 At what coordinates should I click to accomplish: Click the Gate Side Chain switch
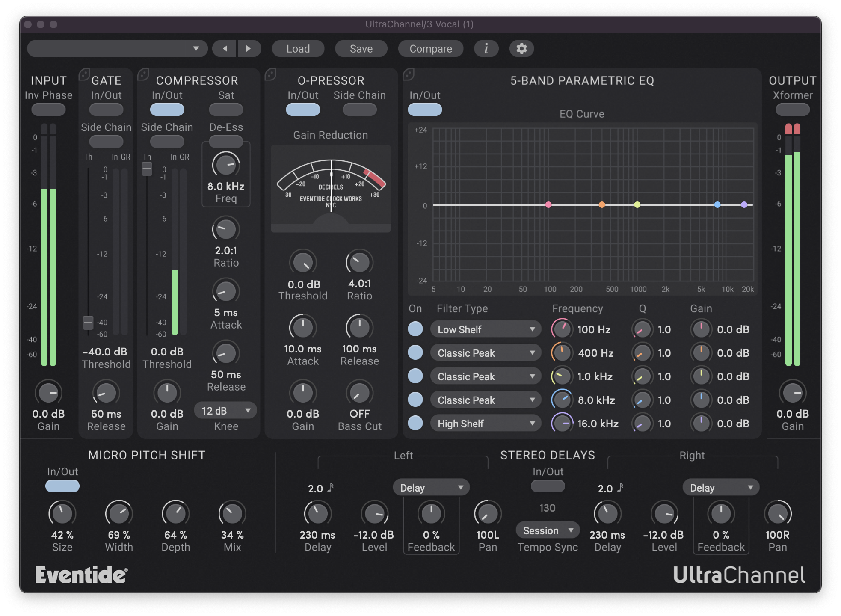tap(106, 141)
